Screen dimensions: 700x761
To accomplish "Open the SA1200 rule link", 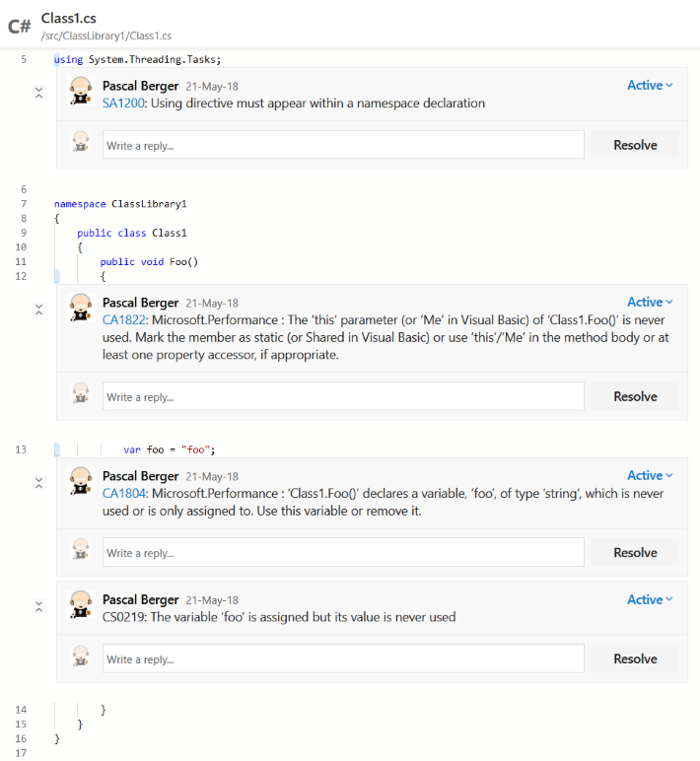I will point(120,104).
